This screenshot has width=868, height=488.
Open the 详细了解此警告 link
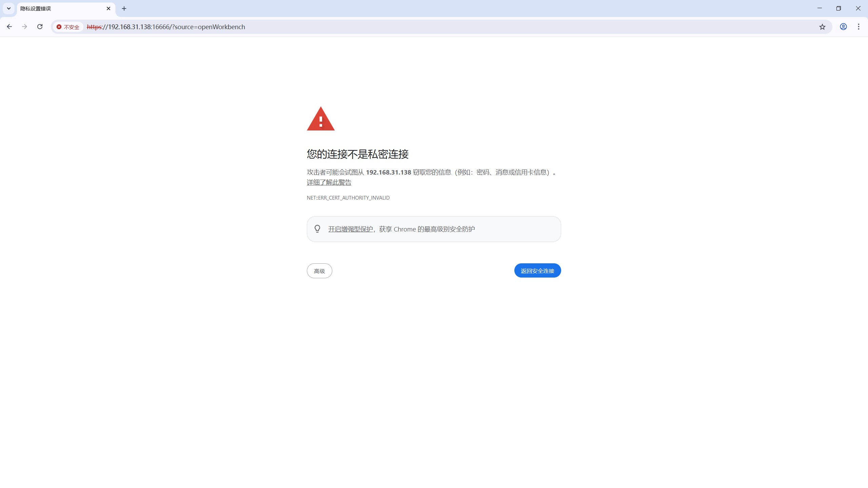329,182
